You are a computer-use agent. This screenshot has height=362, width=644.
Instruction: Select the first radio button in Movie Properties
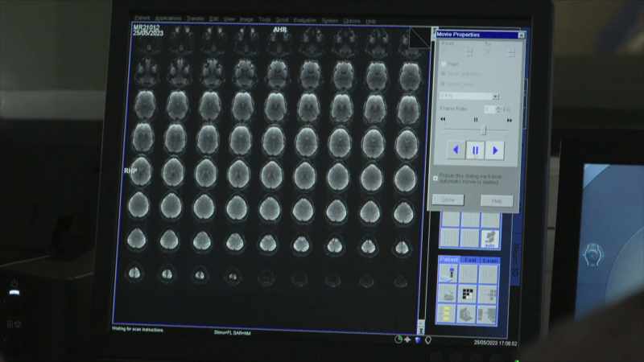[444, 64]
